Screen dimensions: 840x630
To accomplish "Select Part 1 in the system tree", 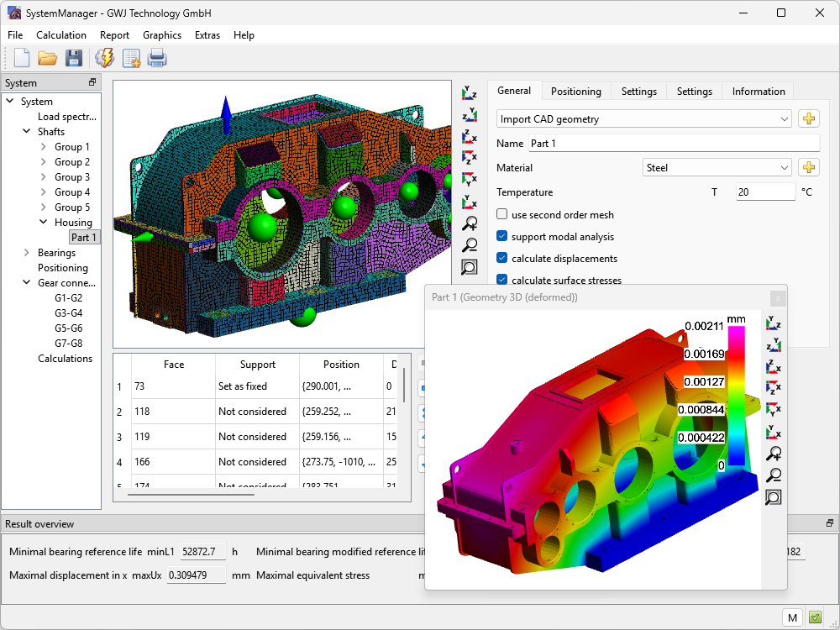I will tap(85, 238).
